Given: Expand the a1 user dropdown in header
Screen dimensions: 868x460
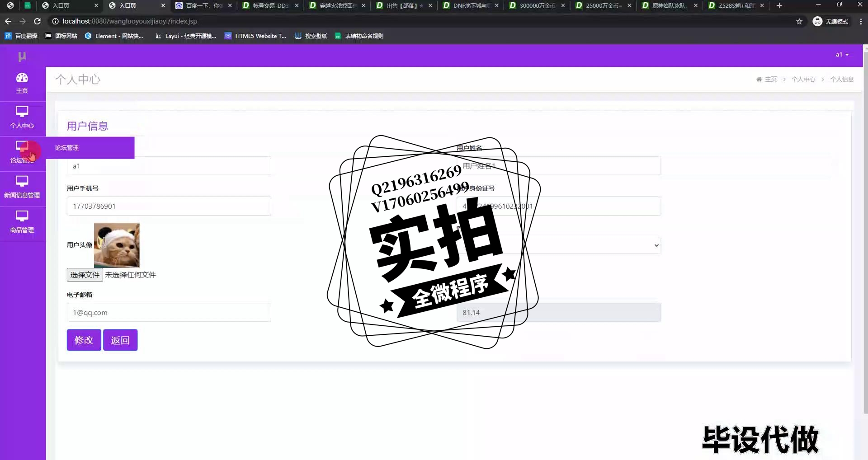Looking at the screenshot, I should coord(842,55).
